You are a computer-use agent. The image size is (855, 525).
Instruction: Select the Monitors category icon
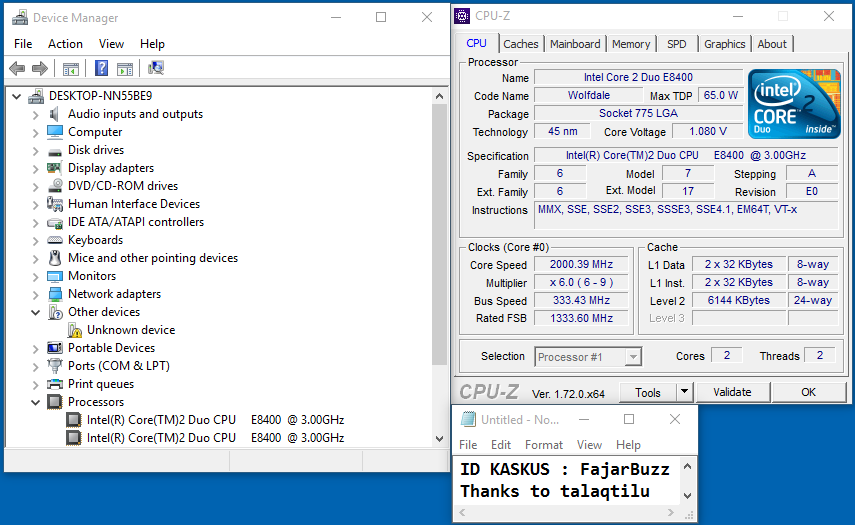pos(55,276)
